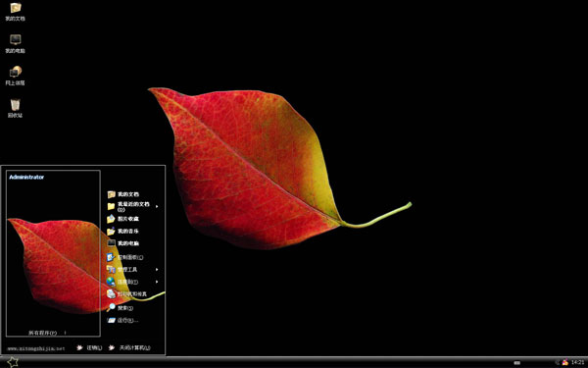Screen dimensions: 588x368
Task: Select the 回收站 recycle bin desktop icon
Action: (x=15, y=109)
